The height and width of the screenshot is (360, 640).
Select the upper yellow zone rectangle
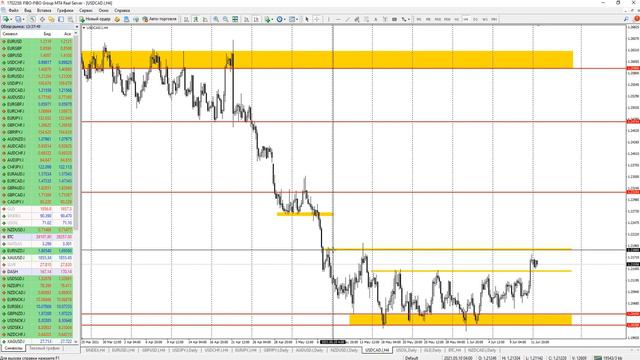(x=327, y=60)
